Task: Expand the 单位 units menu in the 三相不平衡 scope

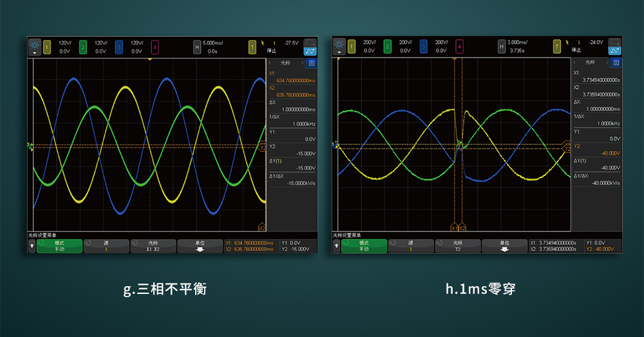Action: coord(200,246)
